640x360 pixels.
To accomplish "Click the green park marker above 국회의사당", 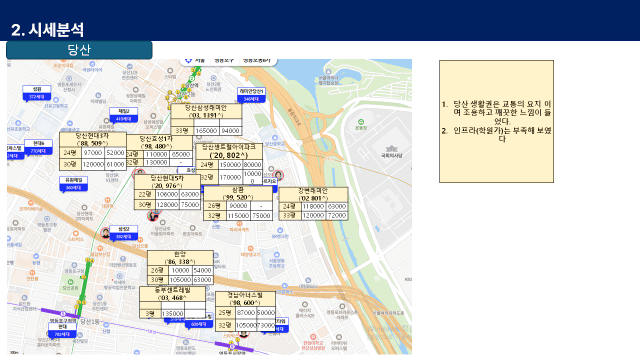I will 361,122.
